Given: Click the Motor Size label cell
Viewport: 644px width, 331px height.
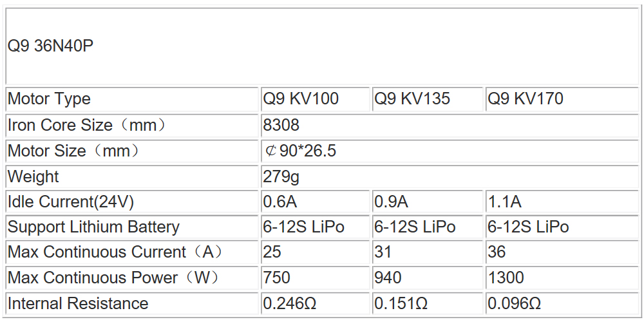Looking at the screenshot, I should click(73, 151).
